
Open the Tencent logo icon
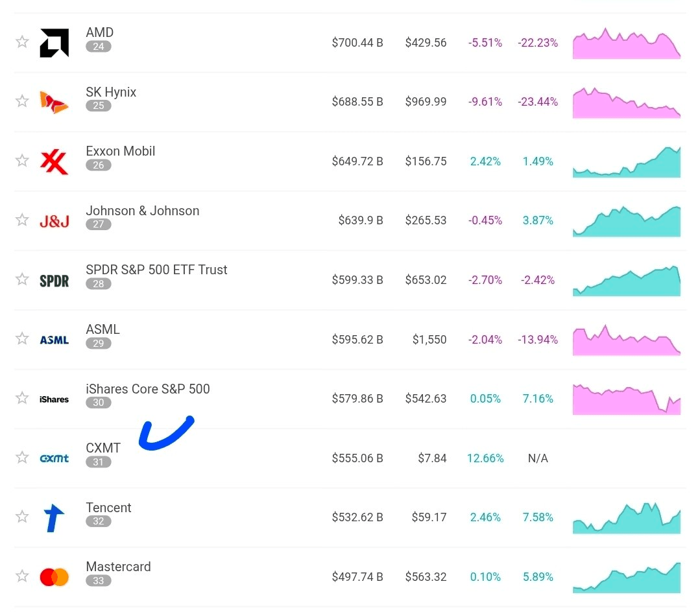point(54,517)
